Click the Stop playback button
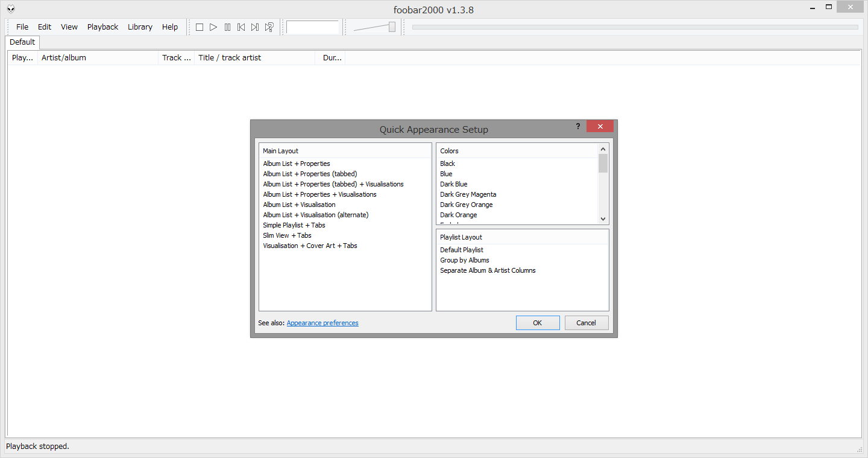This screenshot has width=868, height=458. 200,27
